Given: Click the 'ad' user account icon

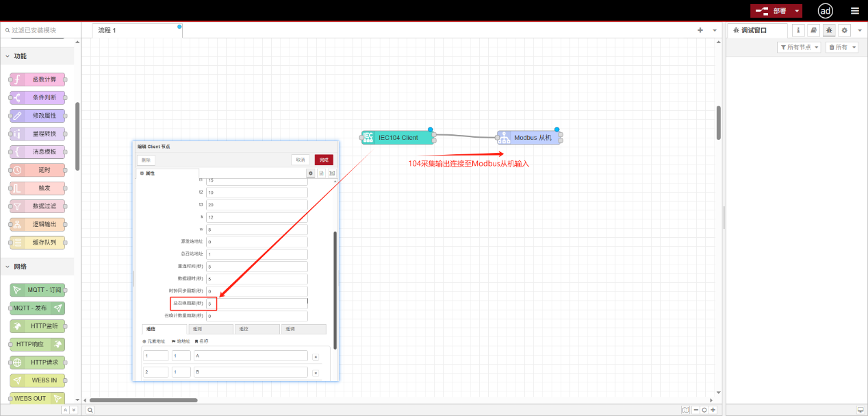Looking at the screenshot, I should pos(826,11).
